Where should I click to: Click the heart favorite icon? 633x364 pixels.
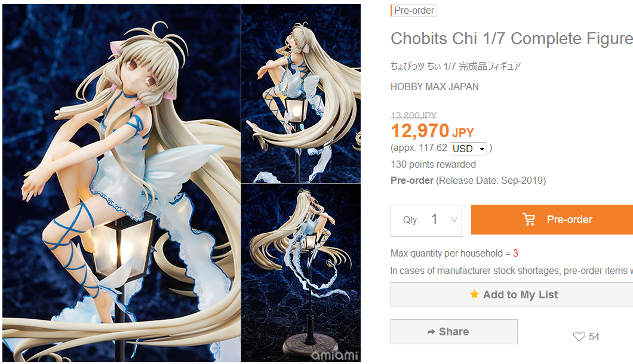tap(579, 337)
